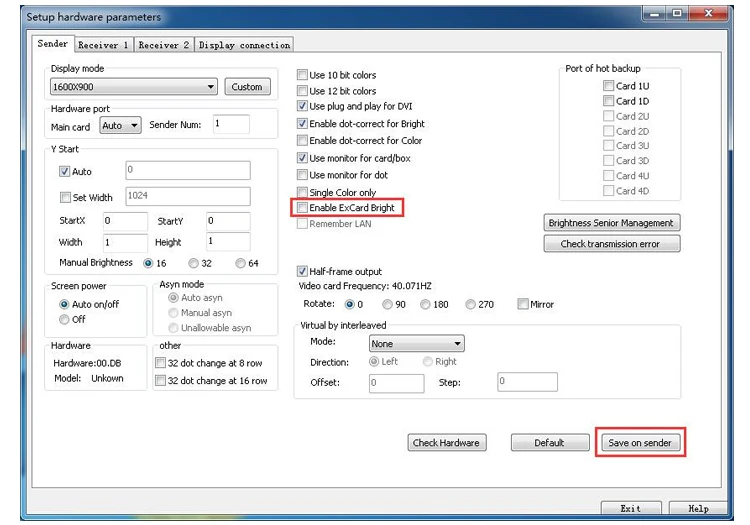750x525 pixels.
Task: Click the Check Hardware button
Action: coord(446,443)
